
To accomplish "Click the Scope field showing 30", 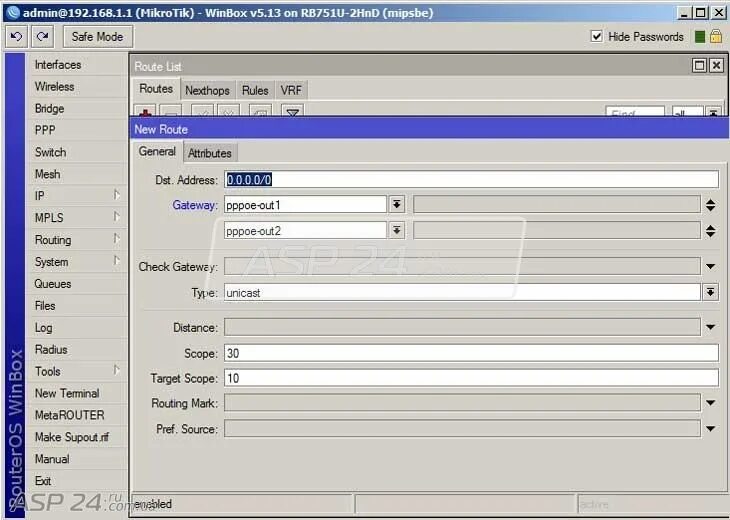I will point(472,353).
